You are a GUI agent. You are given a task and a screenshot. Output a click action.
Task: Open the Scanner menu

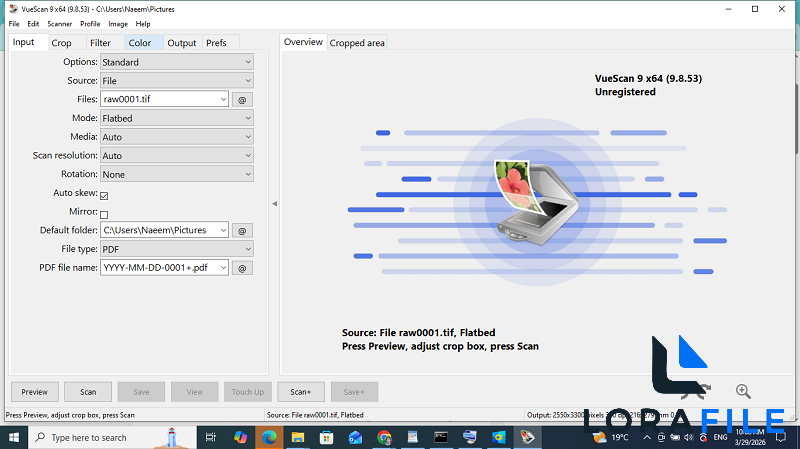coord(60,24)
